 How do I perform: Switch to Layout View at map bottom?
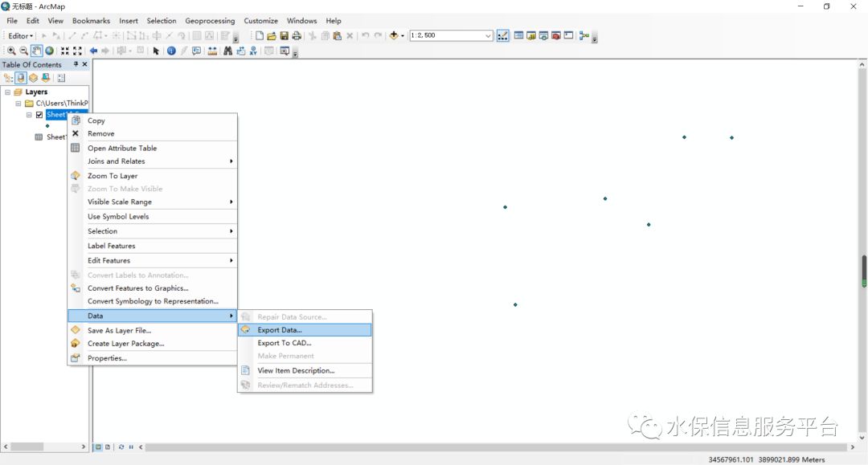point(108,447)
